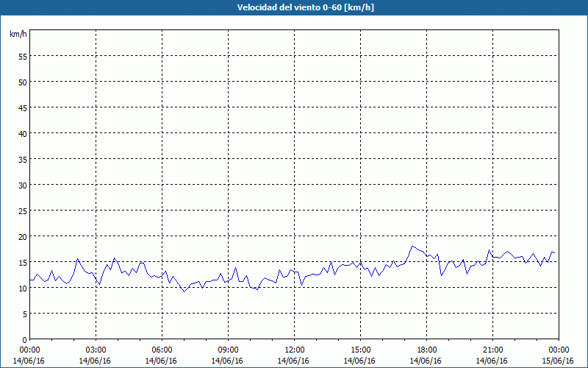Click the 14/06/16 date under 18:00

pyautogui.click(x=426, y=361)
